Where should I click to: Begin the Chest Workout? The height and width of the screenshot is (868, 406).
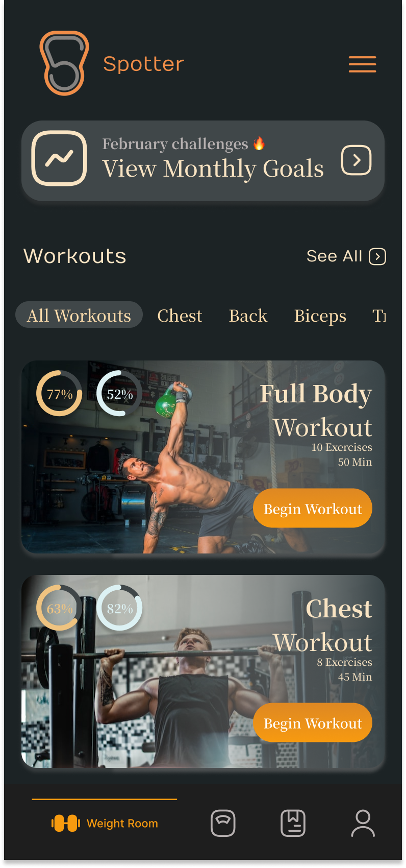tap(313, 723)
